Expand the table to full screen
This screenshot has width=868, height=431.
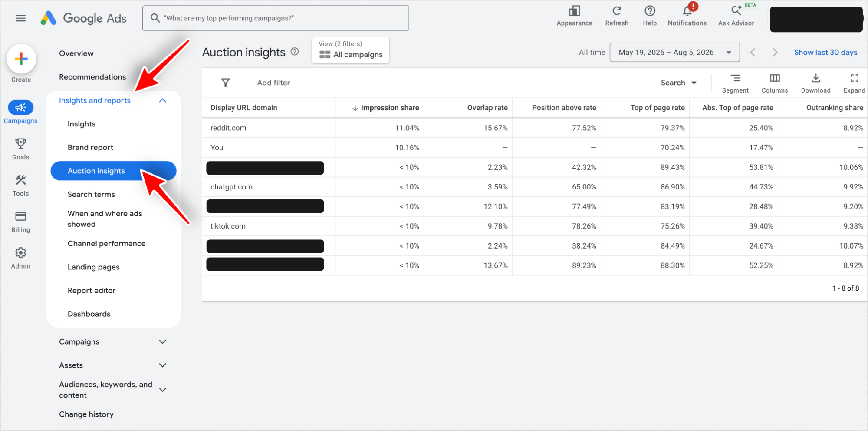[854, 83]
